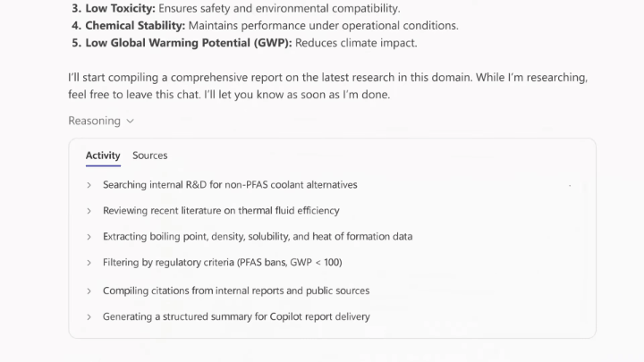Collapse the Reasoning section chevron
The height and width of the screenshot is (362, 644).
click(x=131, y=121)
